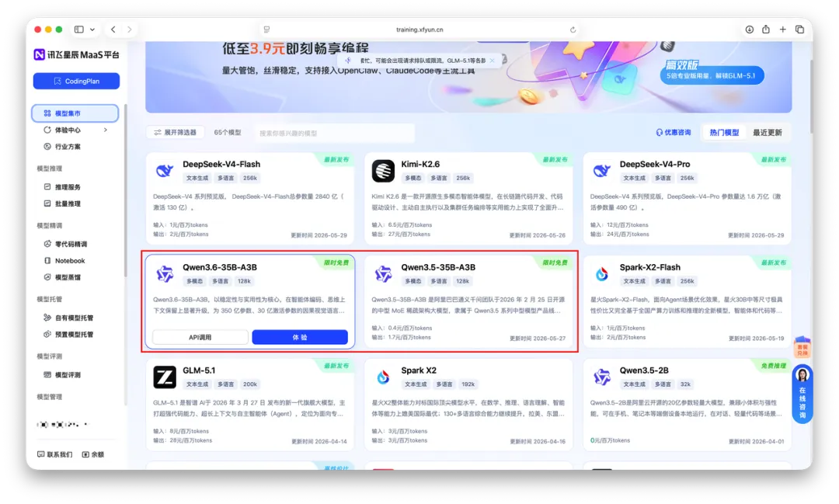Screen dimensions: 839x504
Task: Open Qwen3.5-35B-A3B model title
Action: coord(438,267)
